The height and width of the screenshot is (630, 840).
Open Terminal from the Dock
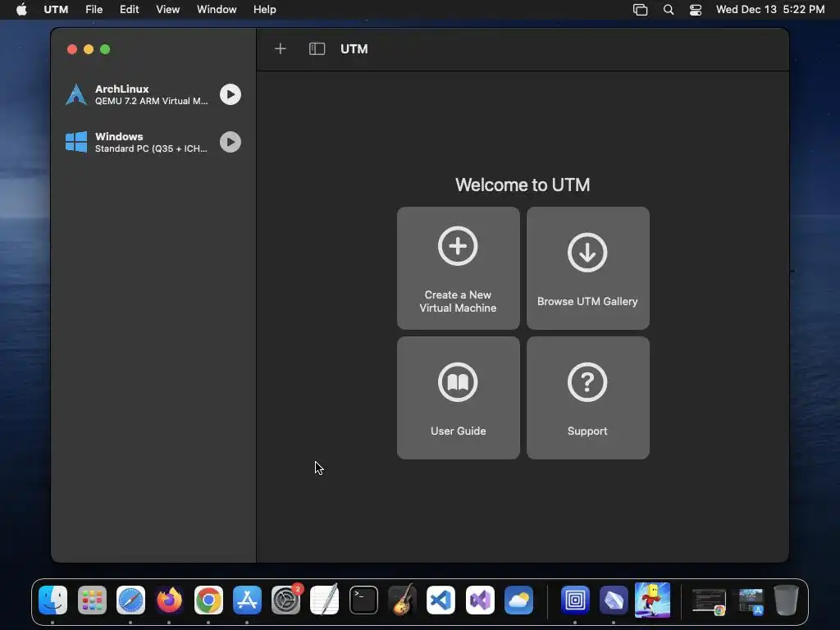pos(363,600)
